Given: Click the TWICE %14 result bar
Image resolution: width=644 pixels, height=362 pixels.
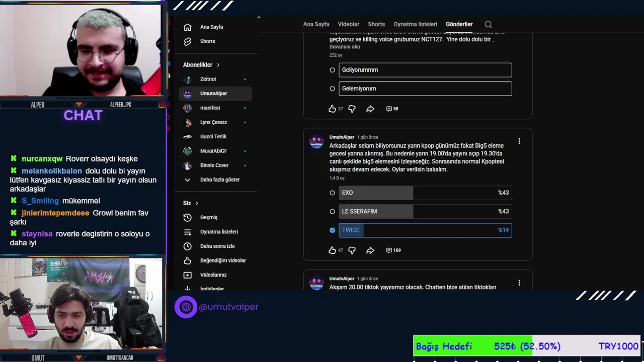Looking at the screenshot, I should click(425, 230).
